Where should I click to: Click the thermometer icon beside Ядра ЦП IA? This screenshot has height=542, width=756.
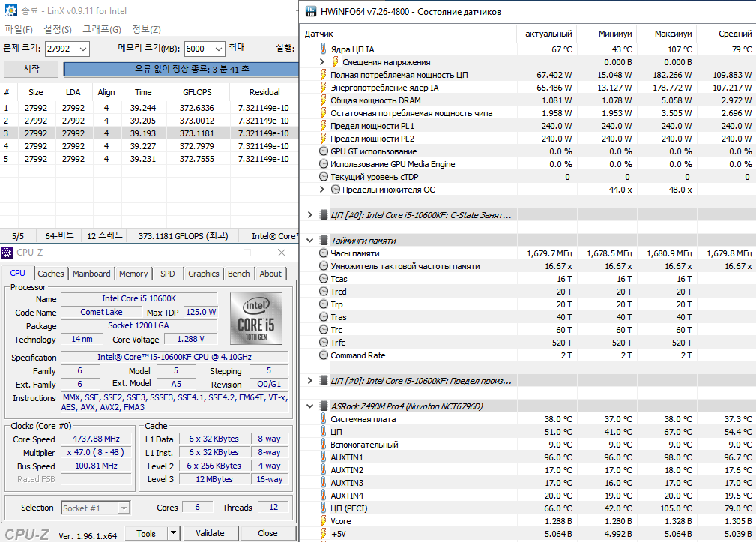324,49
